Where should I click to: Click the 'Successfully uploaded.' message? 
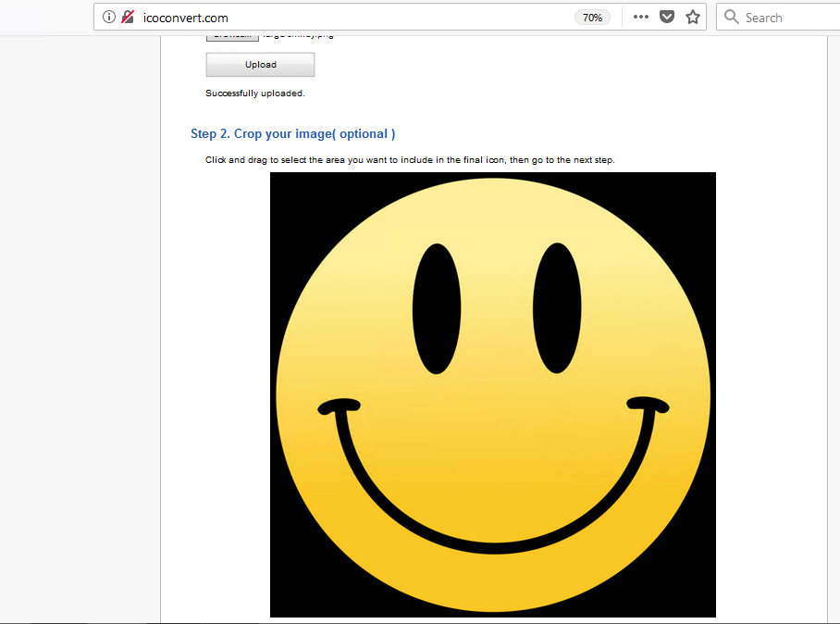(x=254, y=94)
